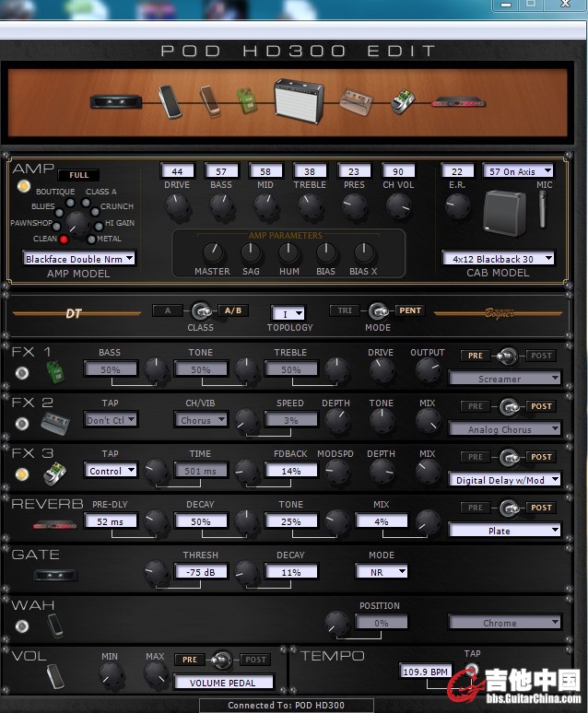
Task: Select the volume pedal in signal chain
Action: tap(170, 102)
